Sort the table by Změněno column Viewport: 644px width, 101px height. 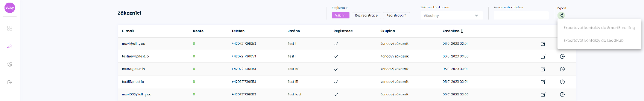click(452, 31)
